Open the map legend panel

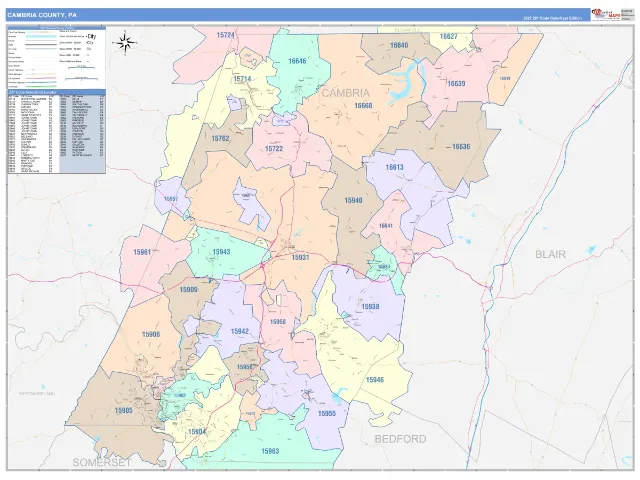point(57,58)
